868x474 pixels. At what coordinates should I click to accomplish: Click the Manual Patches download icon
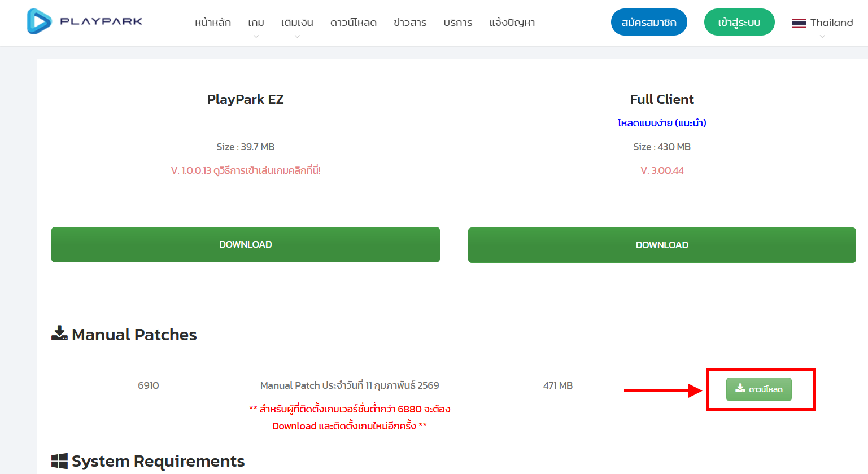coord(59,333)
